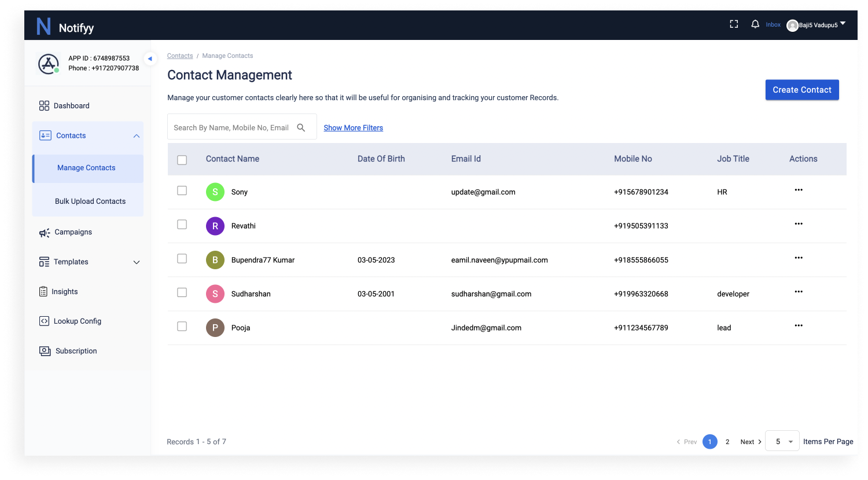Open the items per page dropdown
868x480 pixels.
782,441
